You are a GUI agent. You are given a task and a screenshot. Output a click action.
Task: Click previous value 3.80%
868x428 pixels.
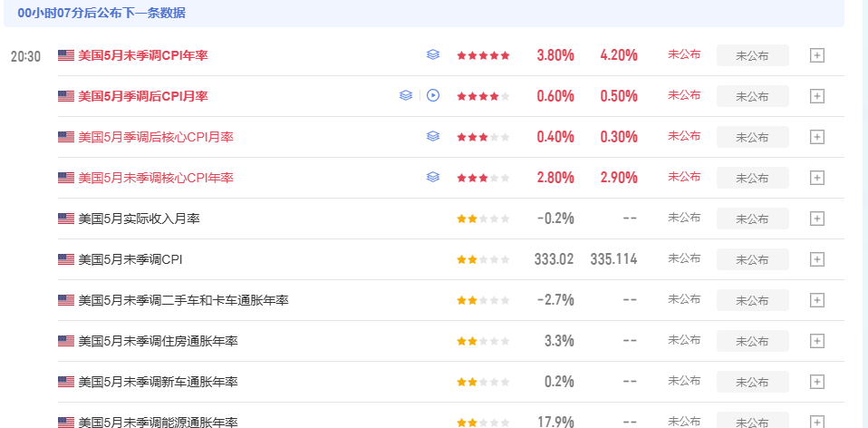[x=555, y=55]
